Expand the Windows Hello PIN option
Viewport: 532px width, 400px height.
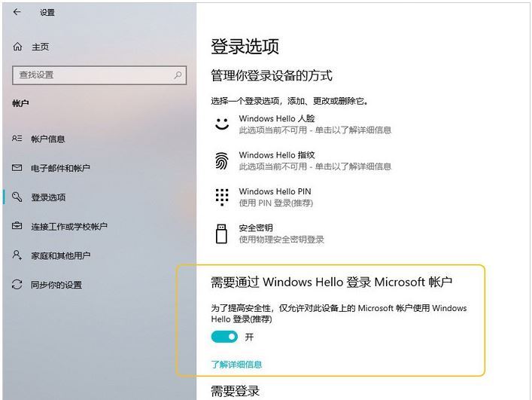pos(264,197)
